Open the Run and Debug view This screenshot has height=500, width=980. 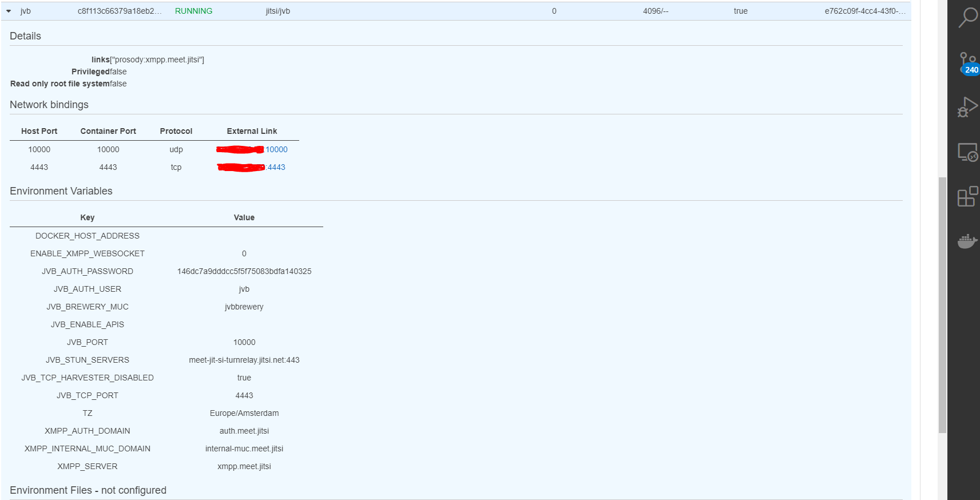pos(967,107)
